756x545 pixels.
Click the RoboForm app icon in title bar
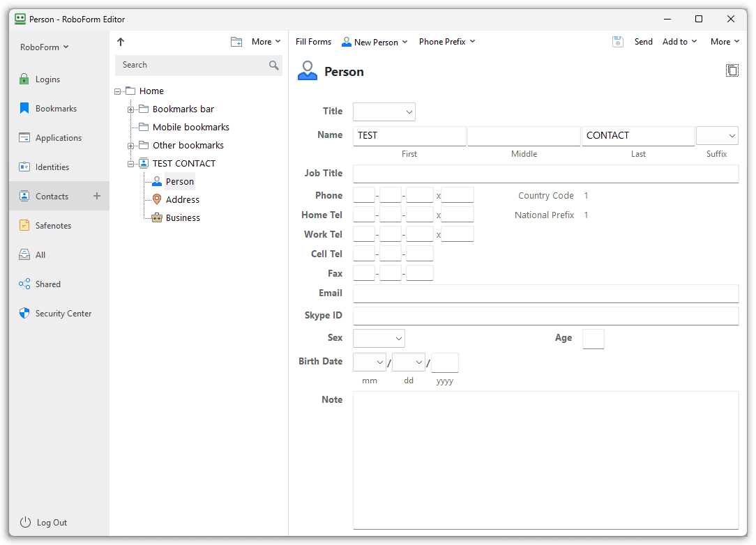(20, 20)
